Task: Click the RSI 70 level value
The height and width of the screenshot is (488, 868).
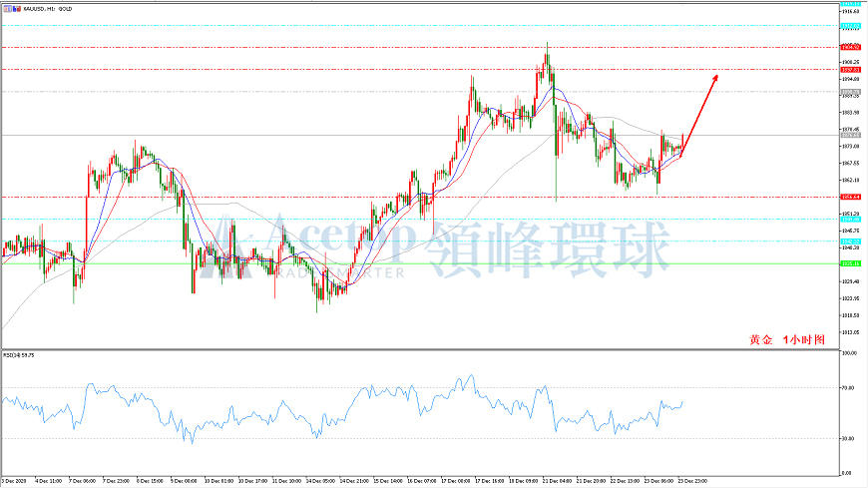Action: tap(847, 388)
